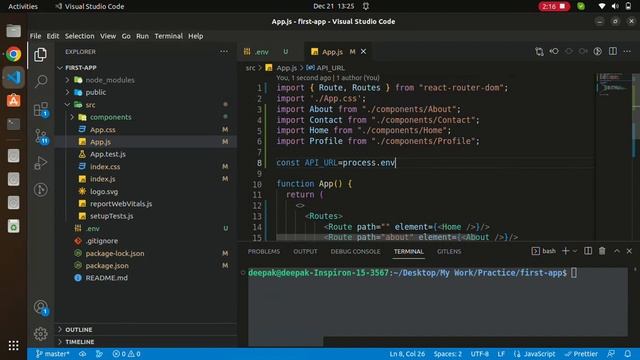Open the Extensions view icon
This screenshot has width=640, height=360.
click(41, 109)
